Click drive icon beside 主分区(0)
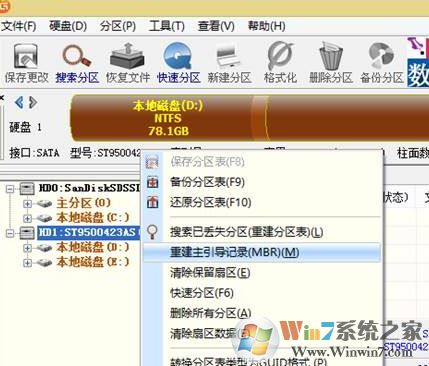 click(x=44, y=203)
